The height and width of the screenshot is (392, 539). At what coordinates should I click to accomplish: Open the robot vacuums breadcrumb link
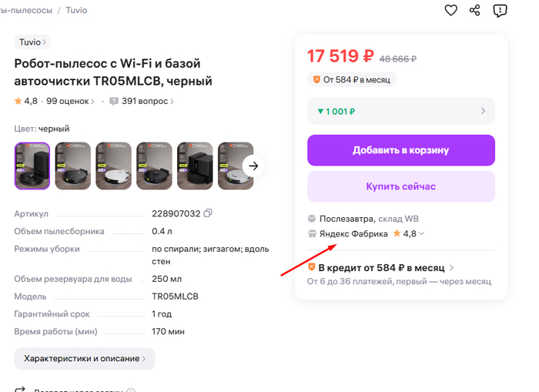25,12
